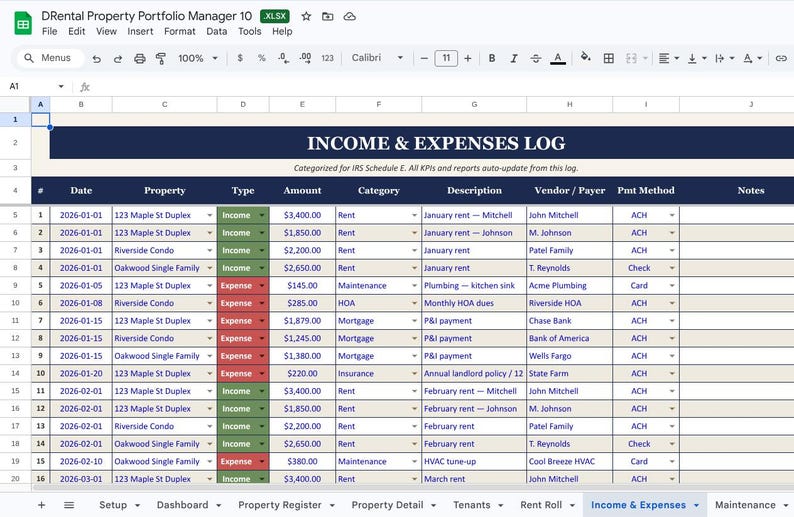Click the .XLSX file format badge

(275, 16)
